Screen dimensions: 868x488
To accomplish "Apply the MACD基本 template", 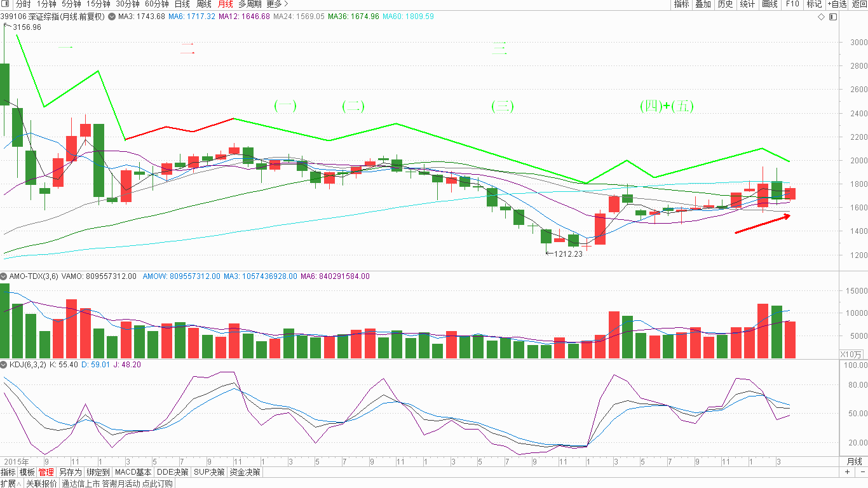I will point(133,472).
